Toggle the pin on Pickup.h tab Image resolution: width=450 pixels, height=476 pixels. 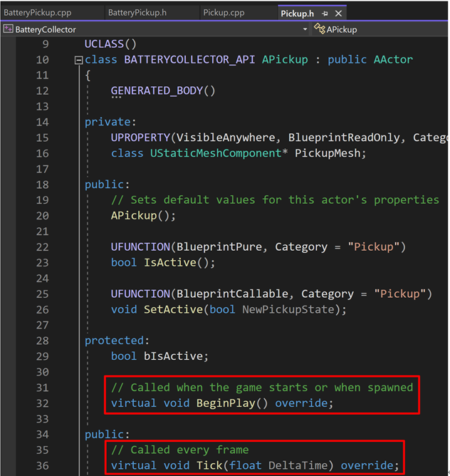(x=325, y=14)
